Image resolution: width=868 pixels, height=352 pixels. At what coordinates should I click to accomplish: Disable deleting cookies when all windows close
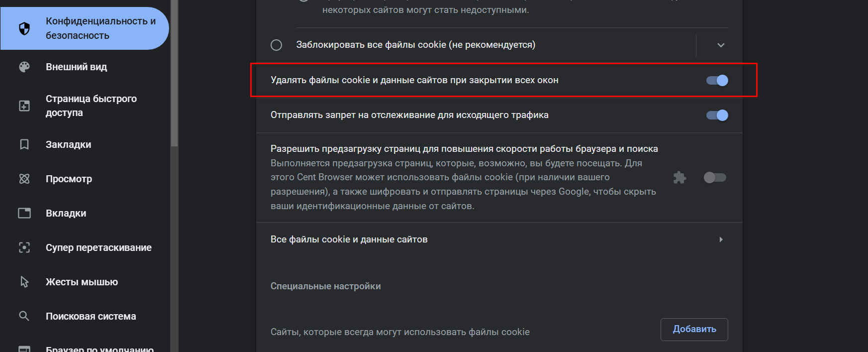pos(717,80)
